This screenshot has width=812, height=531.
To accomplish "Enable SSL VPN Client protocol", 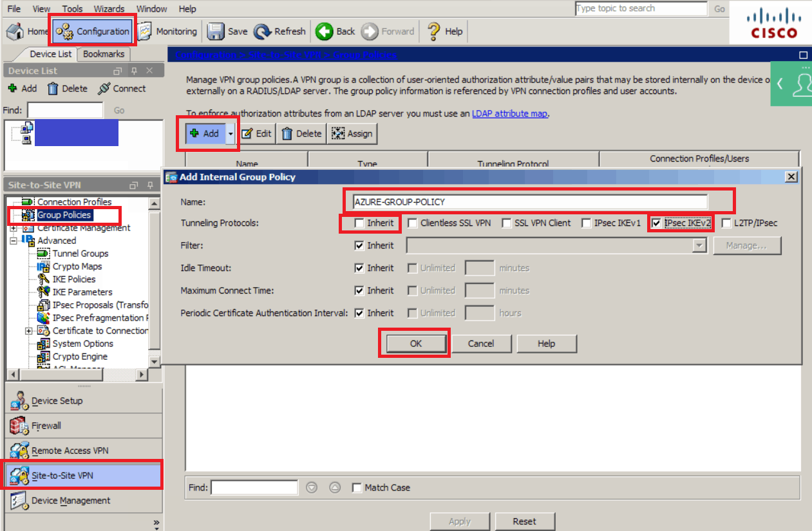I will 507,223.
